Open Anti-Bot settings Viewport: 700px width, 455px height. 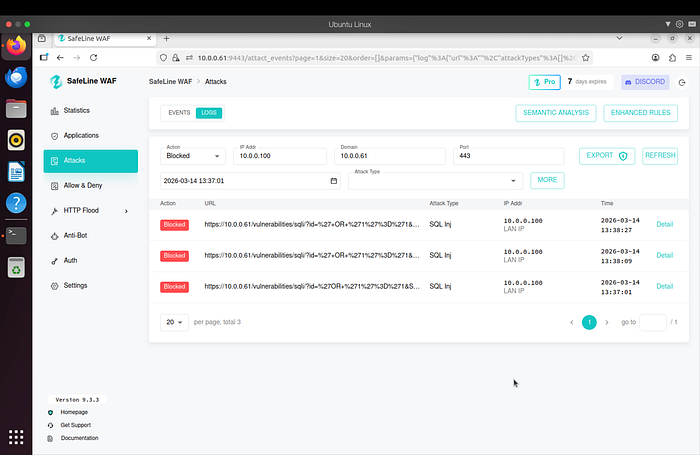(x=91, y=236)
